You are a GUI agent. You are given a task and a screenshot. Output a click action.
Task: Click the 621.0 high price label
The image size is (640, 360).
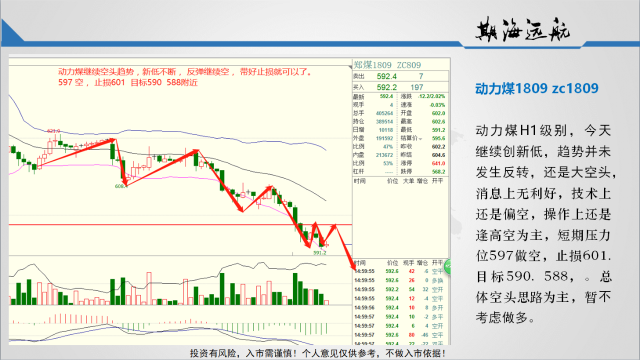tap(53, 131)
